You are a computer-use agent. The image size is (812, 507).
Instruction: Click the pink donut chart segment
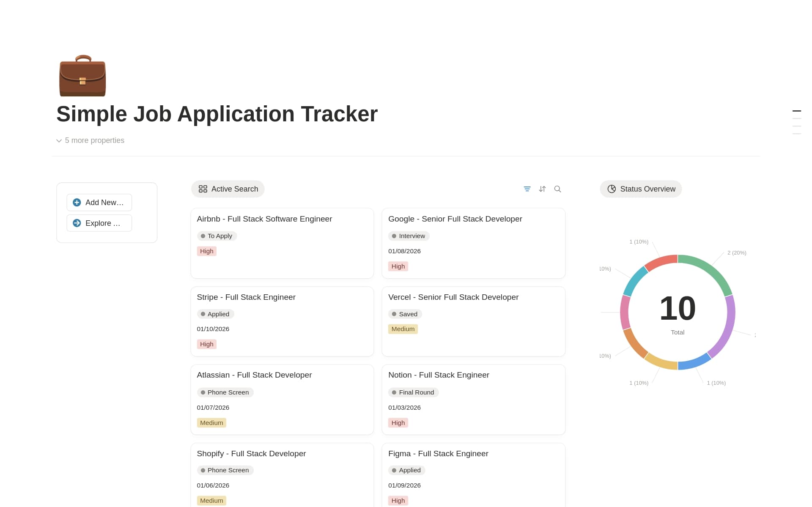coord(625,312)
